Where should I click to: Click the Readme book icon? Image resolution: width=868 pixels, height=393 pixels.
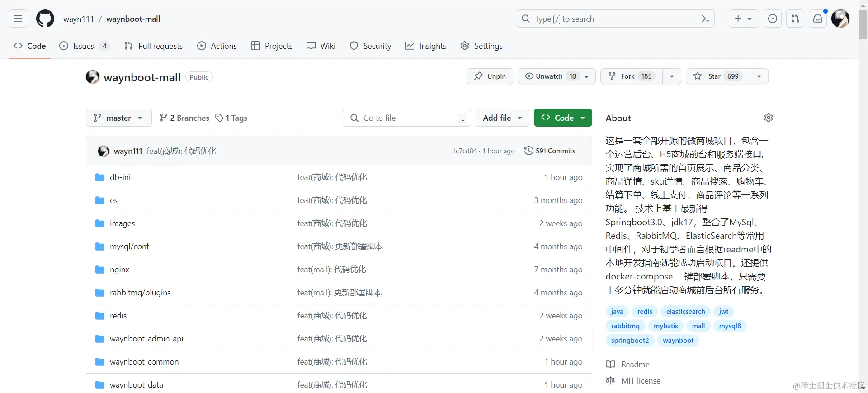610,365
